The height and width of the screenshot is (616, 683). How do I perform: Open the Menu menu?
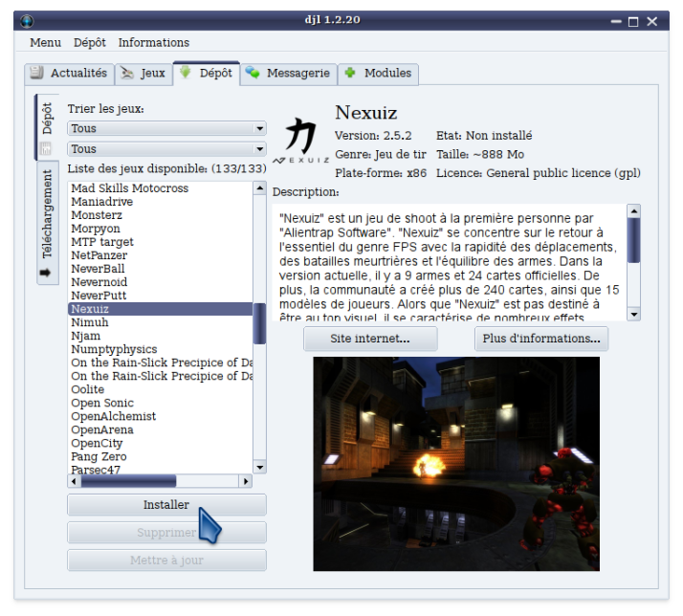tap(45, 43)
